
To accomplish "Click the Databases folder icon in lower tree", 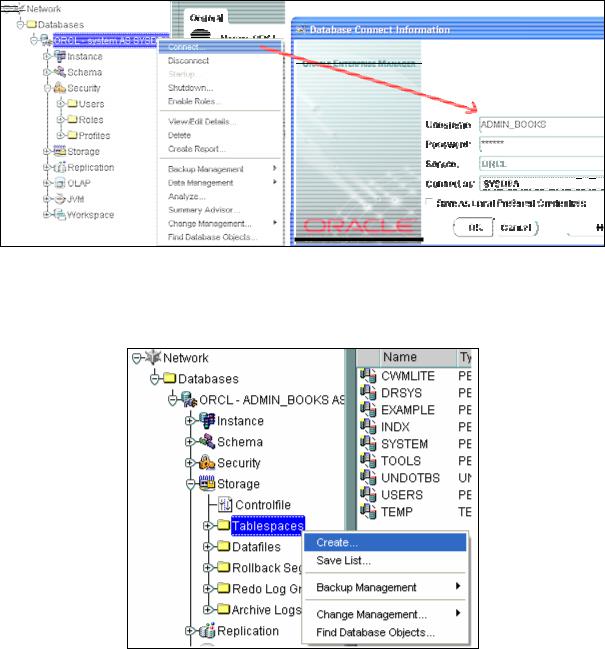I will (x=170, y=378).
